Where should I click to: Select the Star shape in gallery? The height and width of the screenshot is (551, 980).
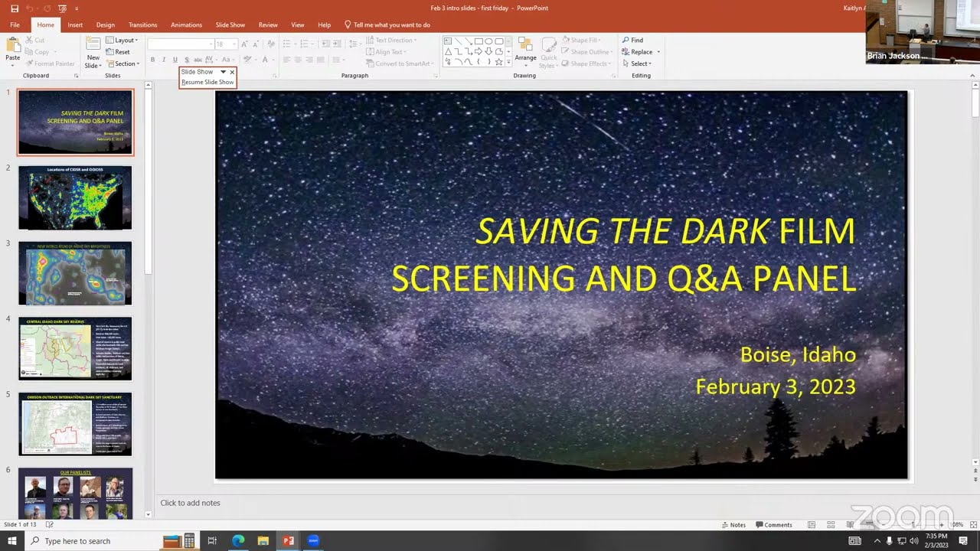pyautogui.click(x=498, y=62)
